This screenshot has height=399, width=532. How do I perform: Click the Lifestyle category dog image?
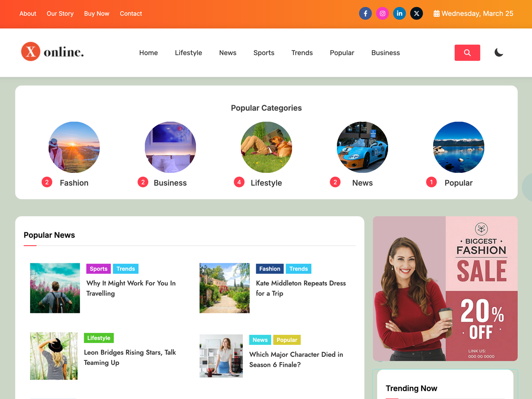point(266,147)
